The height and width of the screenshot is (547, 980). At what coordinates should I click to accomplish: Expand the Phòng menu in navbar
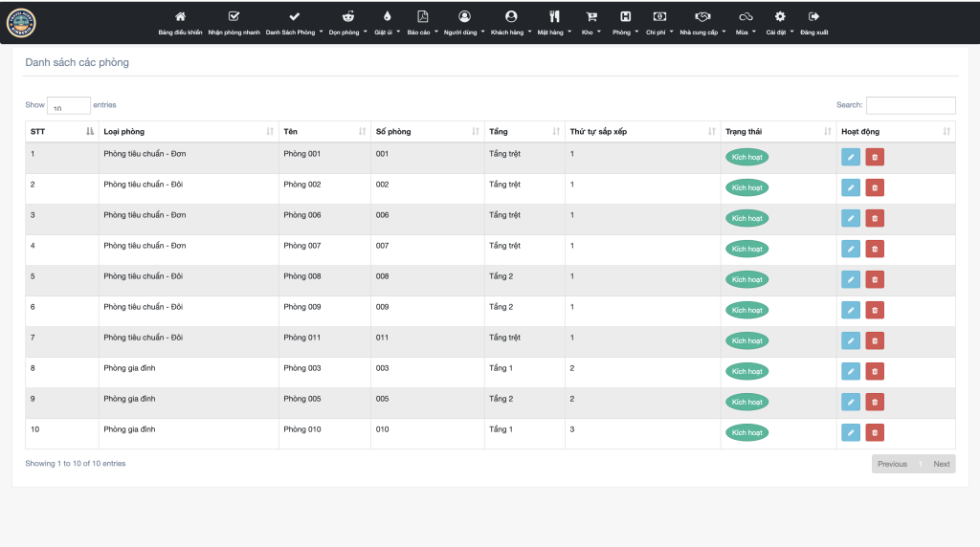click(x=625, y=23)
